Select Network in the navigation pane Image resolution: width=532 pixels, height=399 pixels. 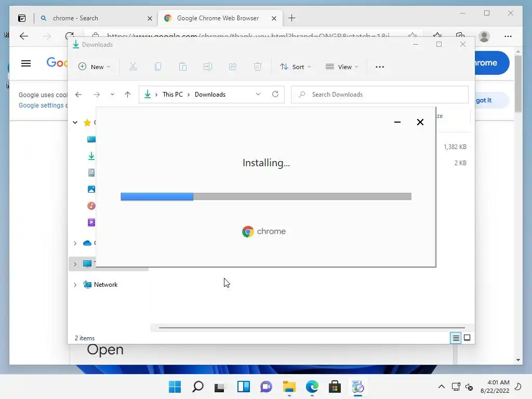[x=105, y=285]
